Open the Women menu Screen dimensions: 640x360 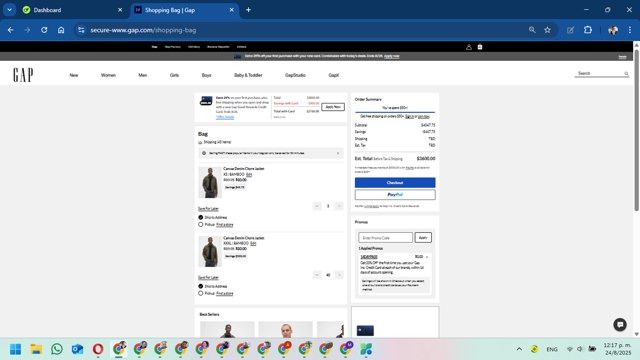coord(108,75)
